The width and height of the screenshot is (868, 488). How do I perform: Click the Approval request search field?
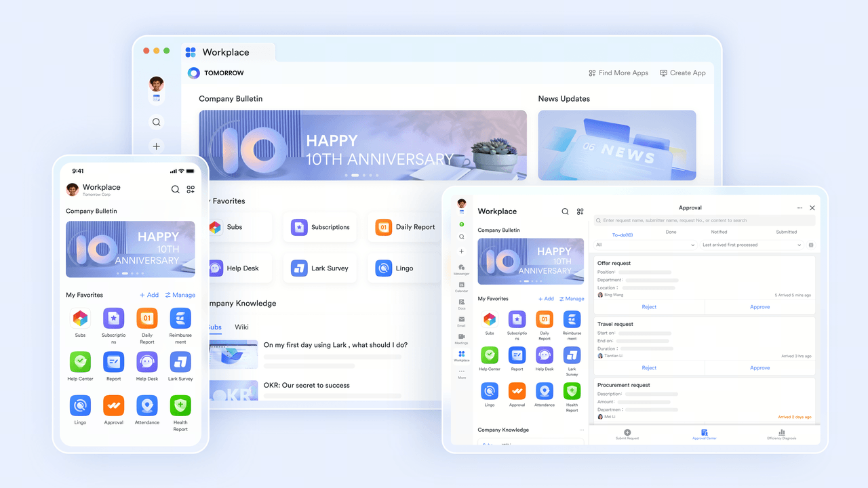click(x=705, y=220)
